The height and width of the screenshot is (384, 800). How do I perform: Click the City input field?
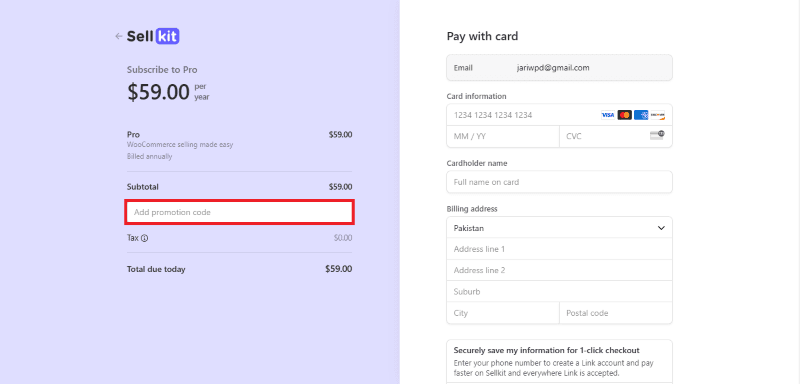(503, 313)
